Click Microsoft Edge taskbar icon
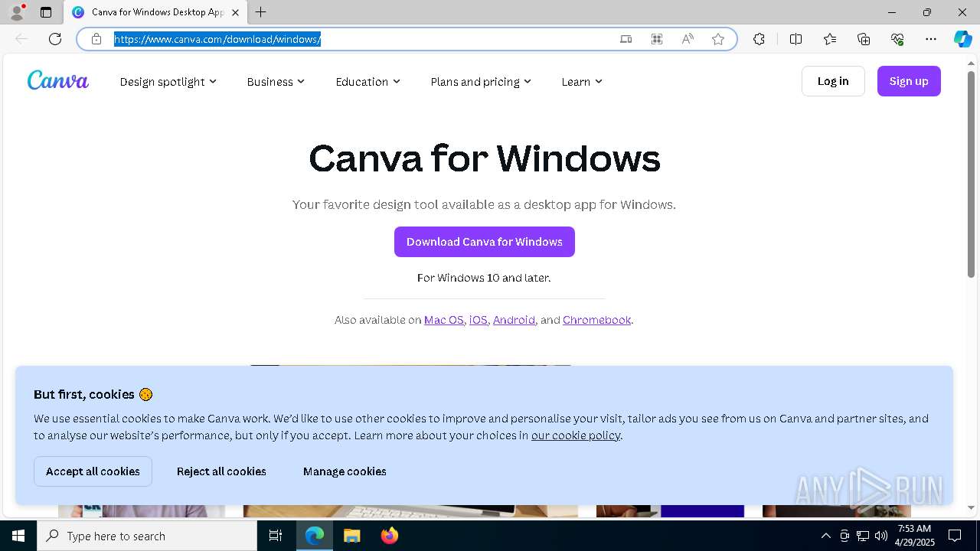The image size is (980, 551). [315, 536]
